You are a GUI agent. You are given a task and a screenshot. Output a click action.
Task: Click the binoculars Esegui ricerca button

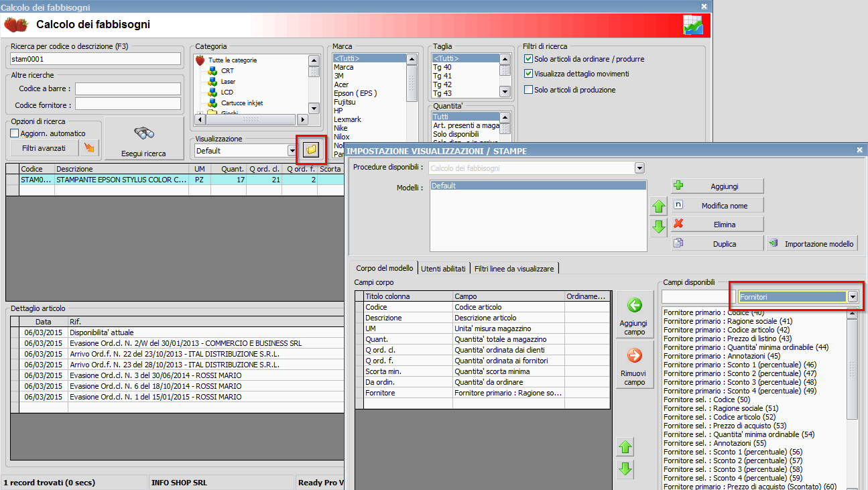coord(143,139)
